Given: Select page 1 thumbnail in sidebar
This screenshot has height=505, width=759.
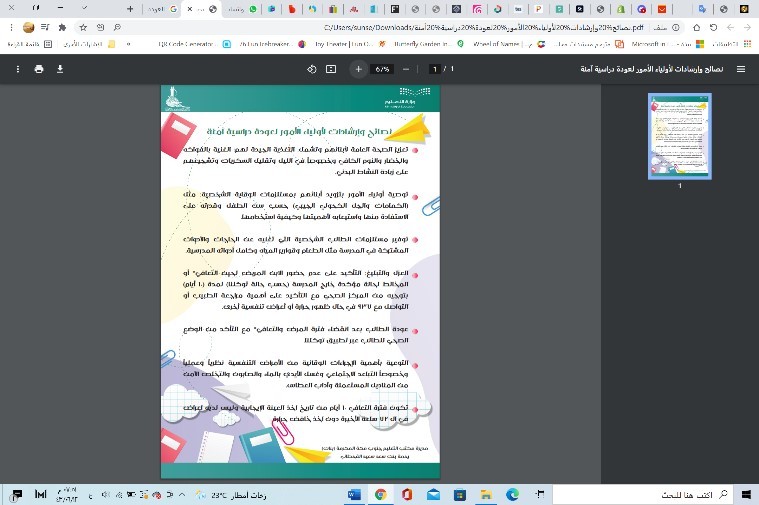Looking at the screenshot, I should coord(679,135).
